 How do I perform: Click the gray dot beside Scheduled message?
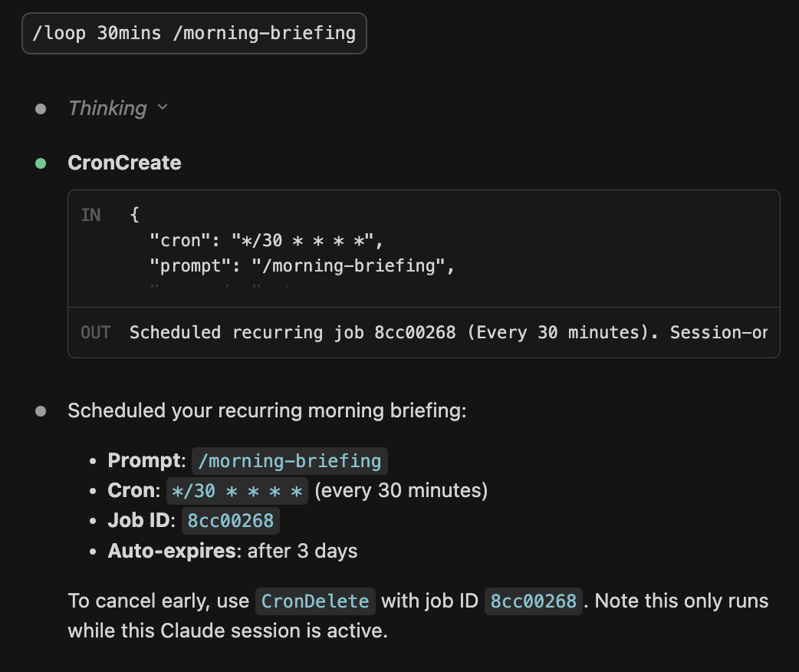tap(41, 411)
